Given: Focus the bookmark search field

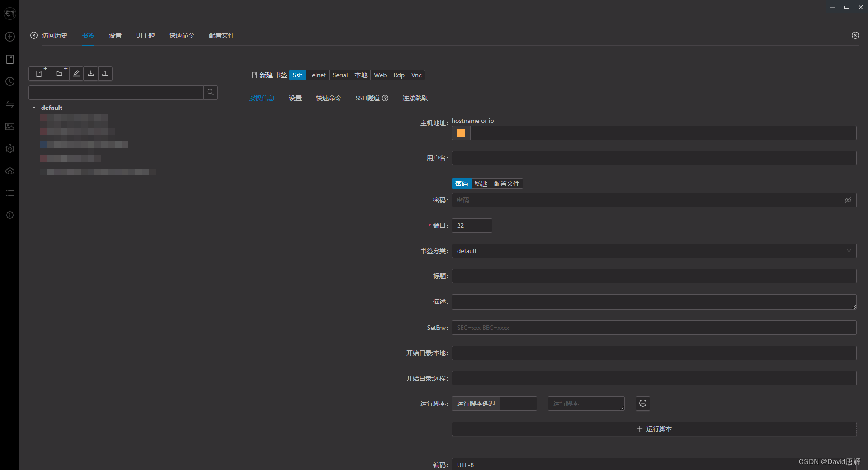Looking at the screenshot, I should pyautogui.click(x=116, y=92).
